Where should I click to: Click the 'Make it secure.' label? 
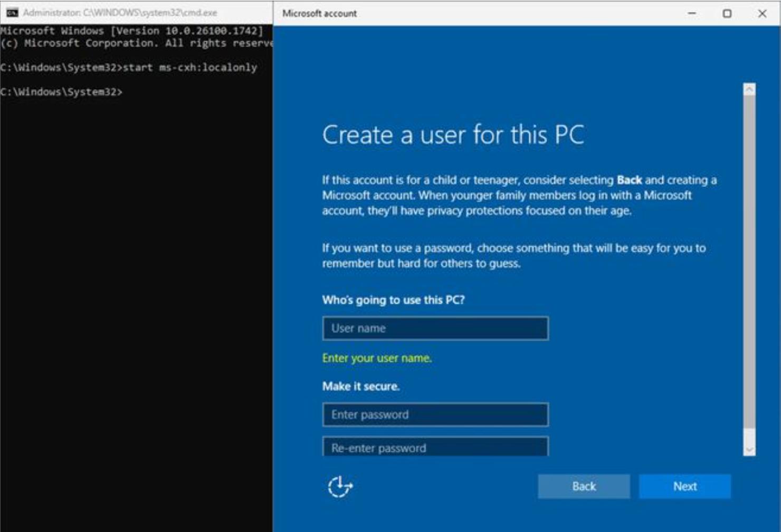[x=361, y=386]
